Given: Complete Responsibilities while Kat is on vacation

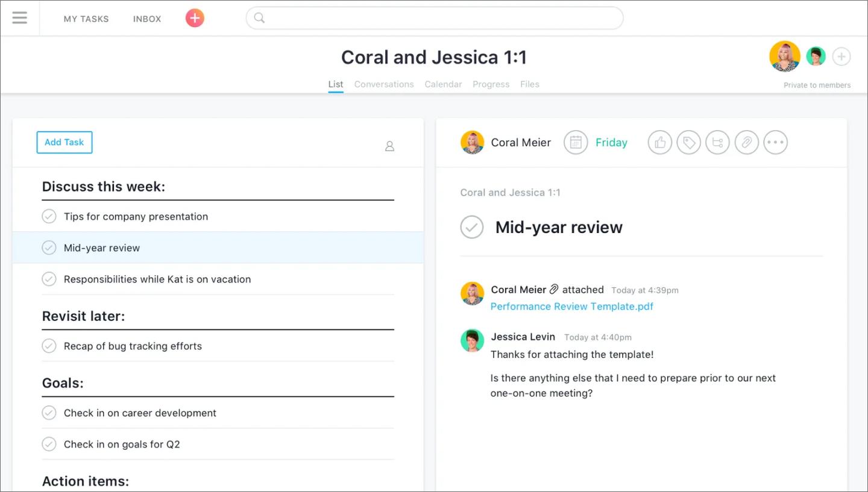Looking at the screenshot, I should [x=49, y=279].
